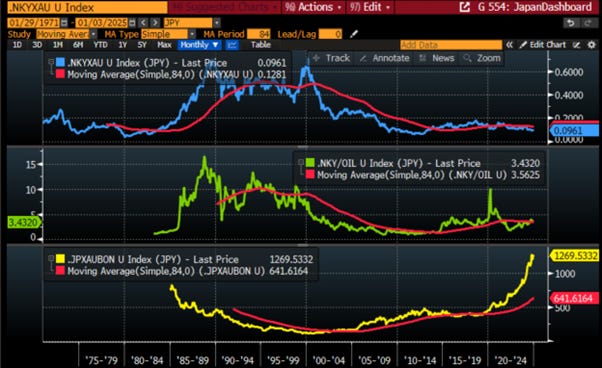
Task: Collapse panel with double-chevron icon
Action: pos(509,45)
